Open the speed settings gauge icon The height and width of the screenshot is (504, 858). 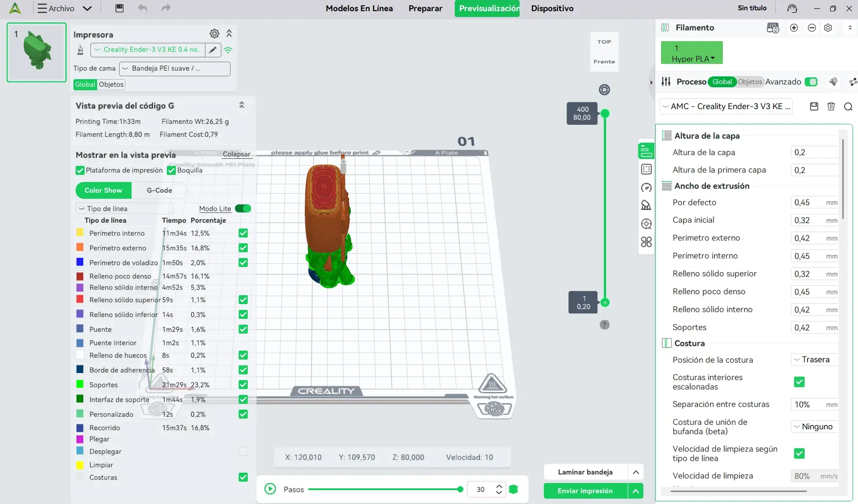point(646,187)
